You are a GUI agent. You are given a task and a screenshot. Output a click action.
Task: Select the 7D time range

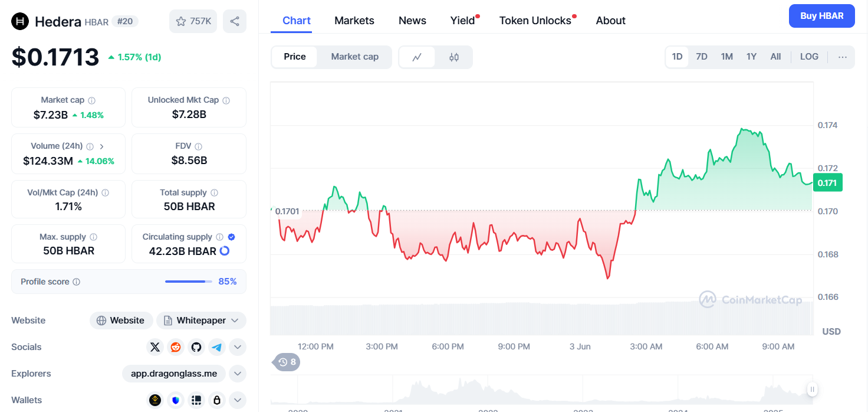[x=701, y=57]
